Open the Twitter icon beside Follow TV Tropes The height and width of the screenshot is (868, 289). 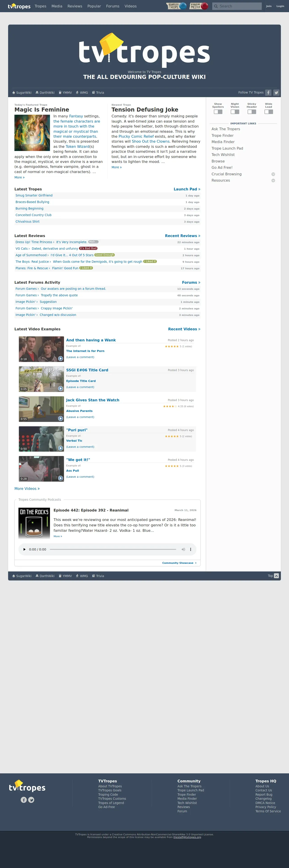276,92
